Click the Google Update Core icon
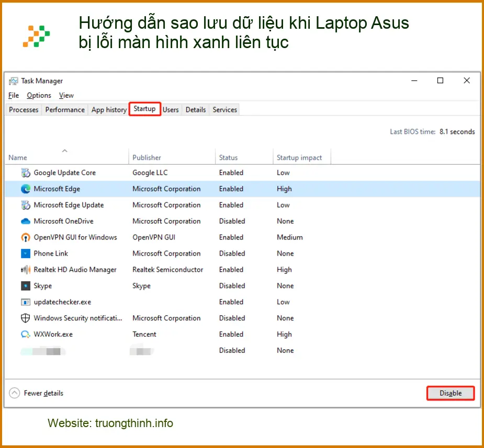This screenshot has width=484, height=448. click(x=26, y=173)
